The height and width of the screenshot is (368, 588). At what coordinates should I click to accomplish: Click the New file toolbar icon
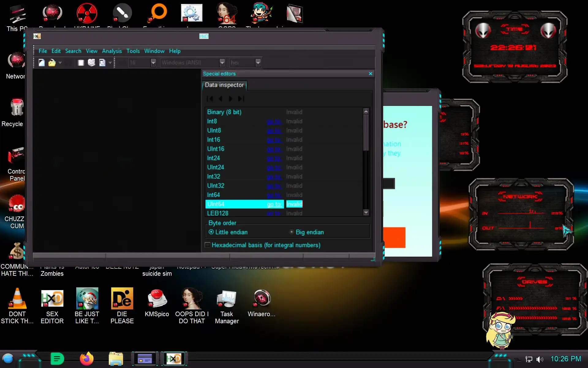(x=42, y=63)
